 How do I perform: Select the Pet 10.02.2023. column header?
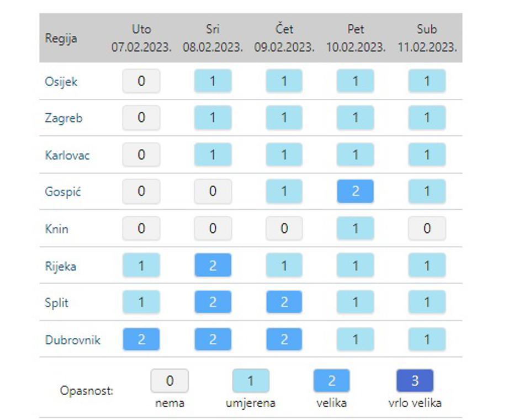tap(356, 38)
